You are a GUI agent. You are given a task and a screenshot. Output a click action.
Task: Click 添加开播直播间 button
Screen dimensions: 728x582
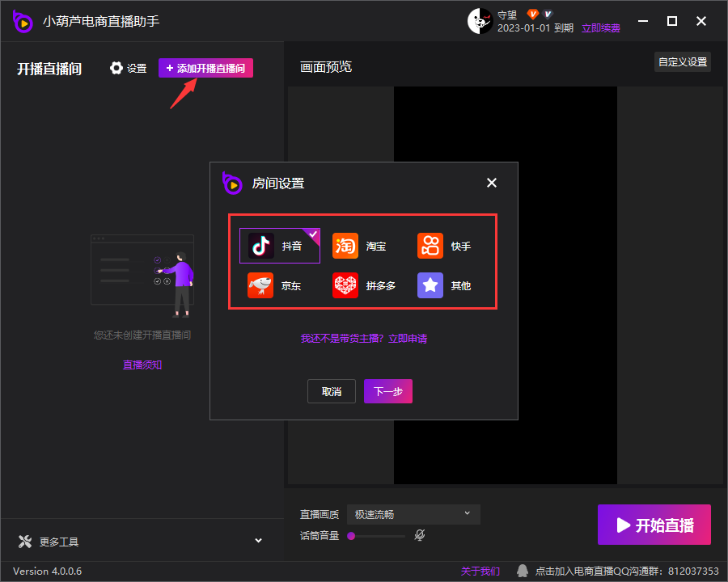point(205,69)
